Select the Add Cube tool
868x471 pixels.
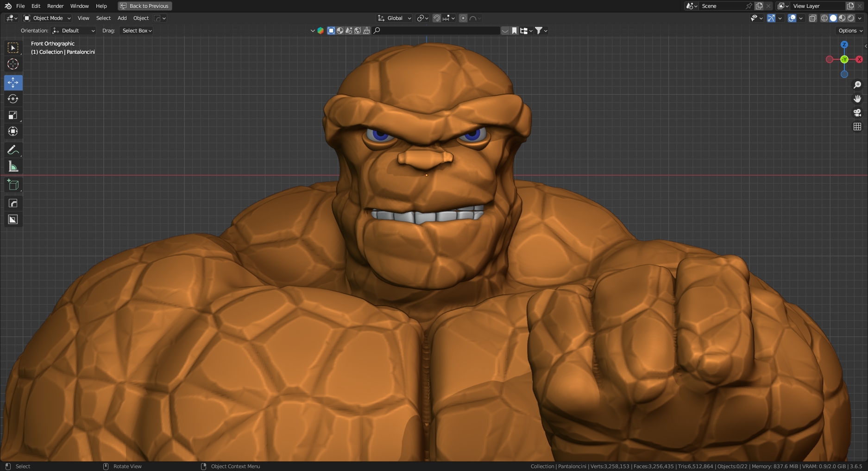(13, 185)
